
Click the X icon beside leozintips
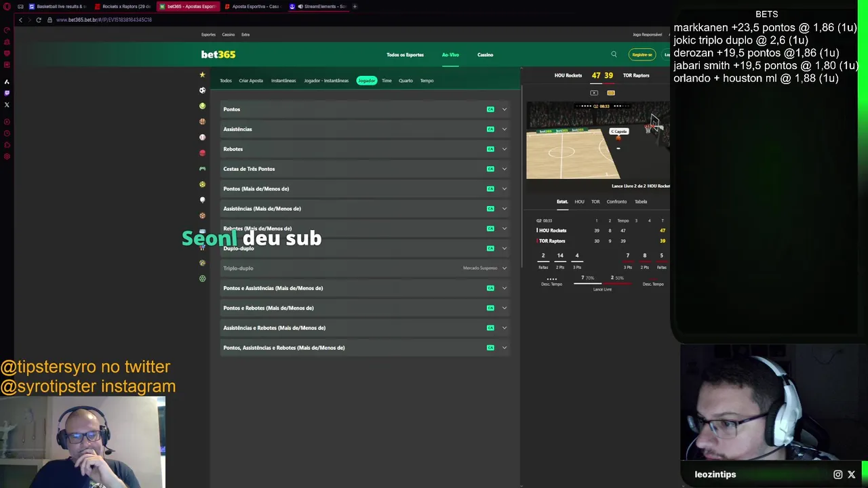(852, 474)
